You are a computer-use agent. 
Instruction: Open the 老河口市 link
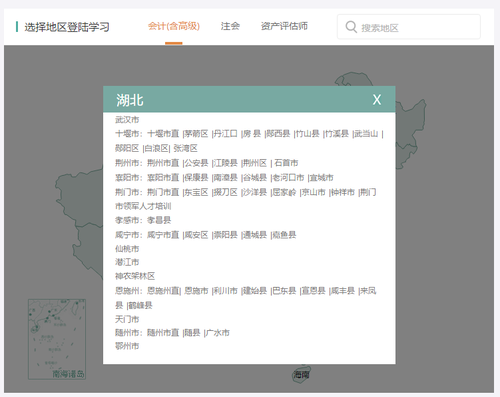(x=288, y=178)
